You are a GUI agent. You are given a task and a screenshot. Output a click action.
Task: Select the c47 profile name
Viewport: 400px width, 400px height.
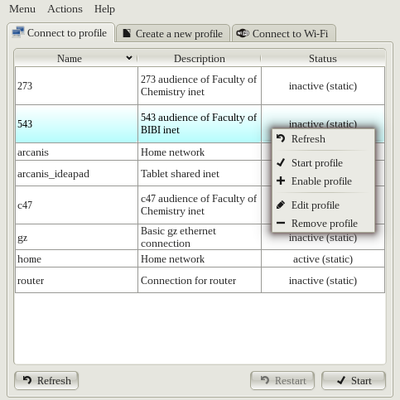click(25, 205)
